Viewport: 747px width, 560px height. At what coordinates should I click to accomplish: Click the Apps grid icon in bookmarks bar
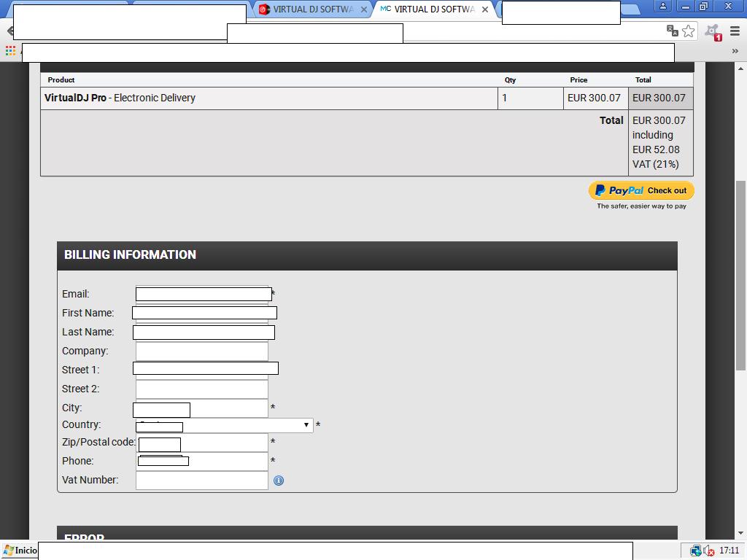[10, 50]
